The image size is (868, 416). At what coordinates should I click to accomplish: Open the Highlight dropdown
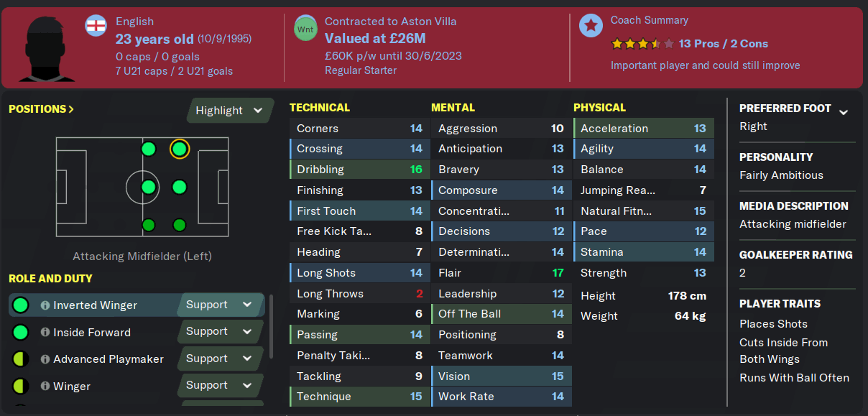pyautogui.click(x=230, y=111)
